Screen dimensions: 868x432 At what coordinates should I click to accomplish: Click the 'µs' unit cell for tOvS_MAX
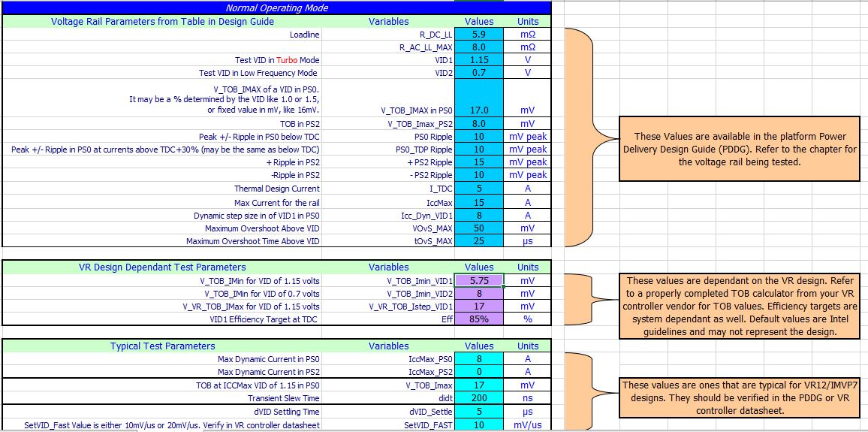[x=528, y=241]
